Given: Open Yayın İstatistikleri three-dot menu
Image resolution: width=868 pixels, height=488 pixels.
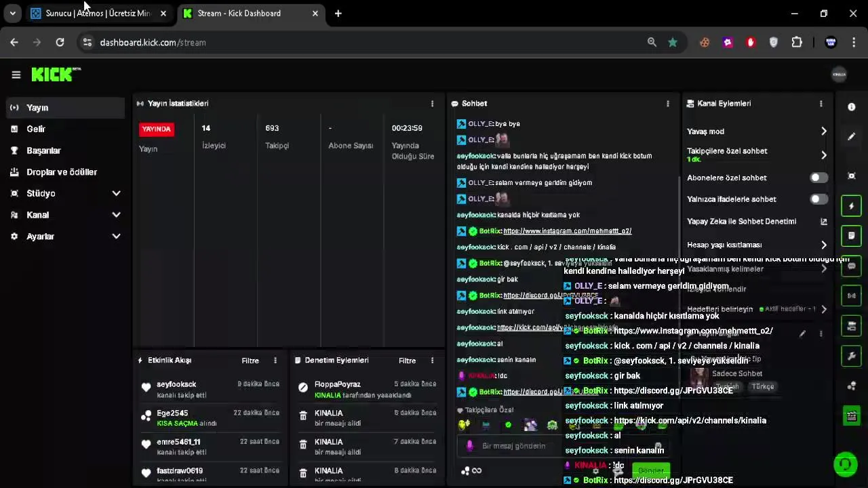Looking at the screenshot, I should [432, 104].
